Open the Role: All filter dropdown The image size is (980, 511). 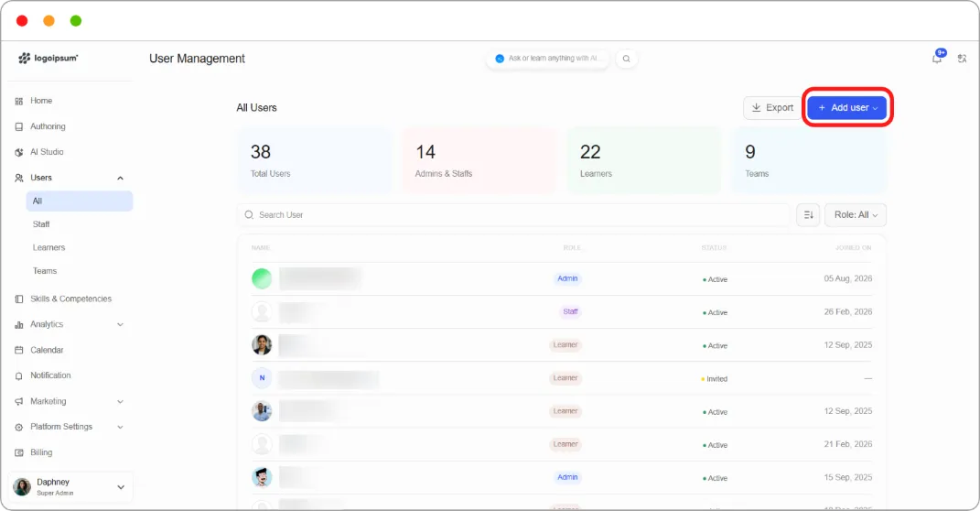856,214
